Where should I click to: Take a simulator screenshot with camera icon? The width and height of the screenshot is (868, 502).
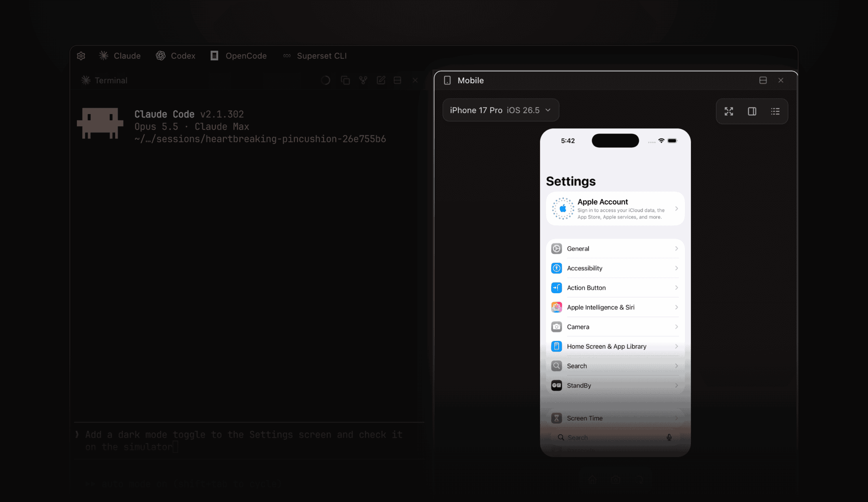(615, 480)
